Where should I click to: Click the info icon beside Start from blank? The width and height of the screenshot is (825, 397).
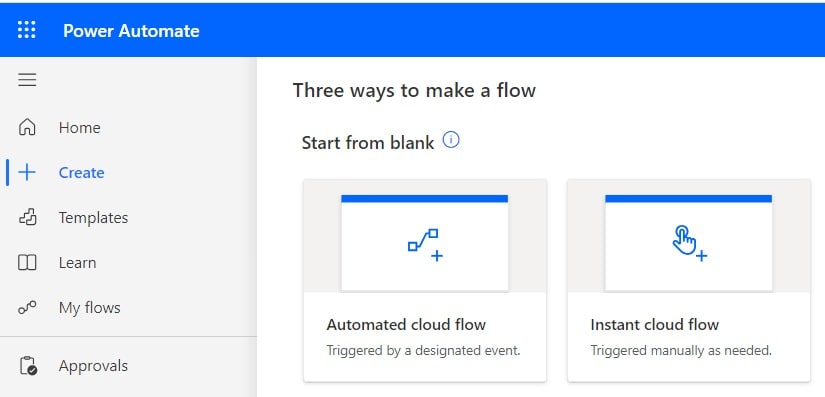(x=451, y=140)
